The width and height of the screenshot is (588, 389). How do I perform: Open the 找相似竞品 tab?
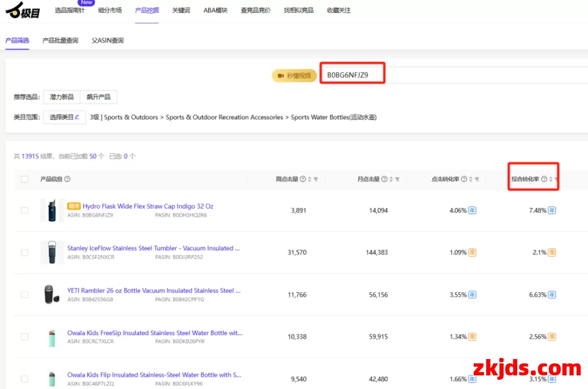pyautogui.click(x=299, y=10)
